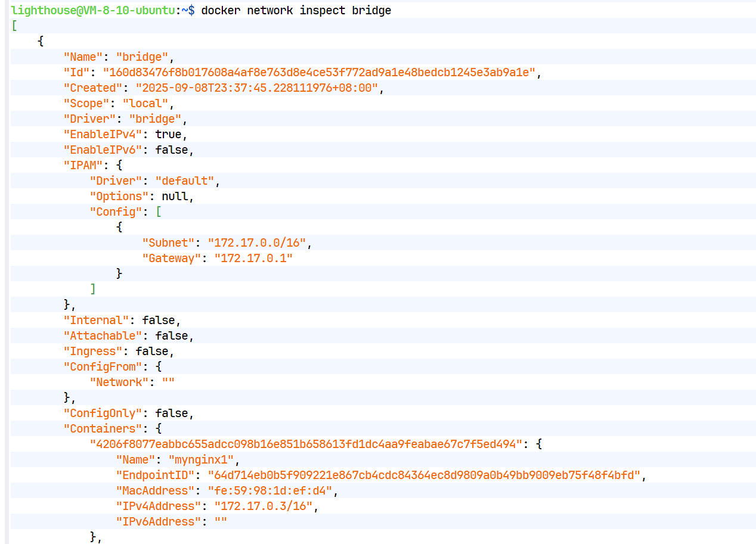Click the "IPv6Address" key
Viewport: 756px width, 544px height.
[x=158, y=521]
